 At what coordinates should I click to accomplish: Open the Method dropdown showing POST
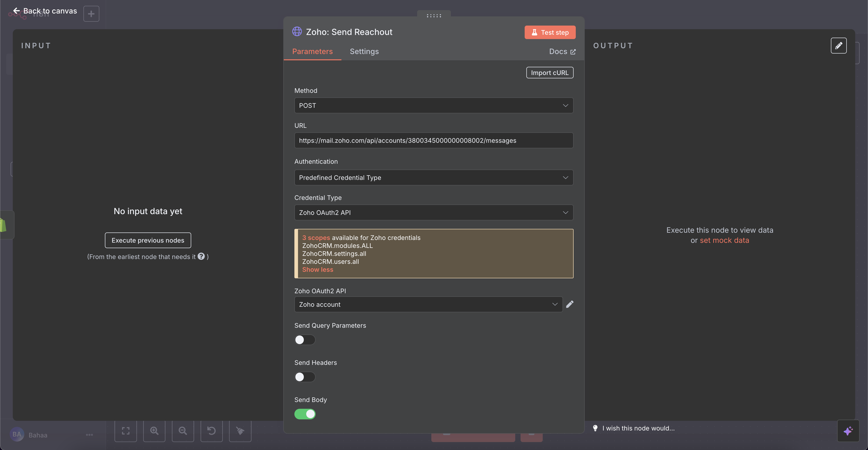tap(434, 105)
